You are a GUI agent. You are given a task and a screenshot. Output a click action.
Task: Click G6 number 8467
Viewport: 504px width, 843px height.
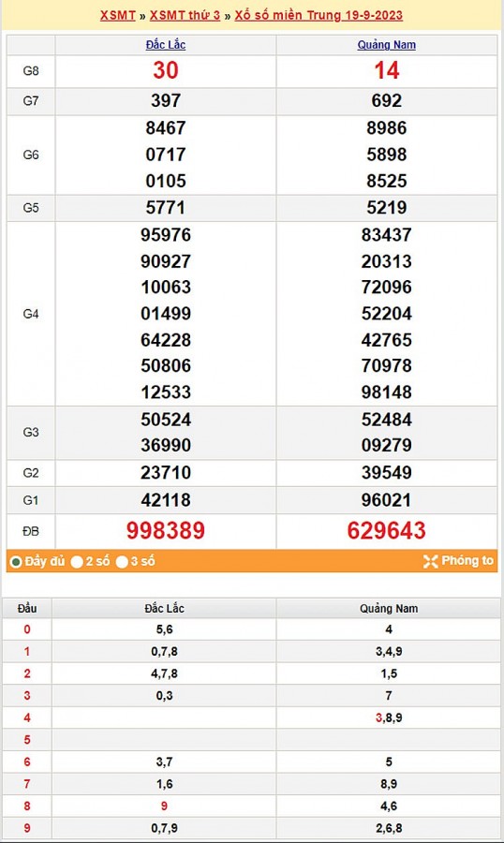[166, 128]
